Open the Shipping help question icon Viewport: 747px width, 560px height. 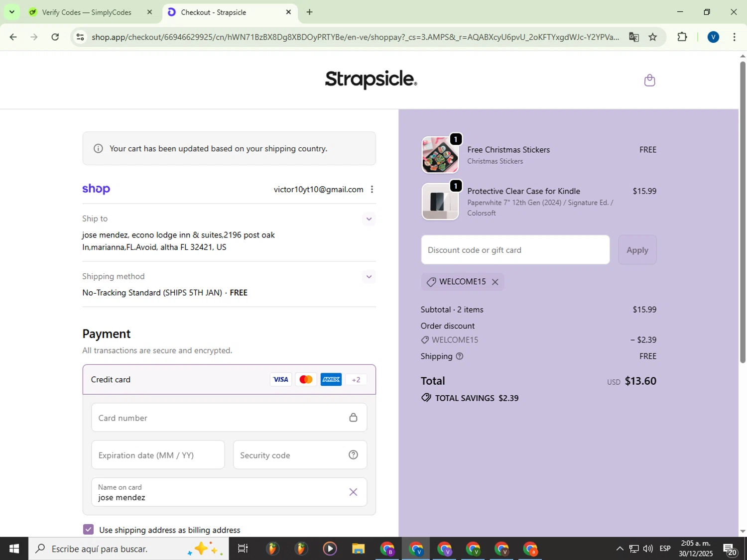(x=460, y=356)
